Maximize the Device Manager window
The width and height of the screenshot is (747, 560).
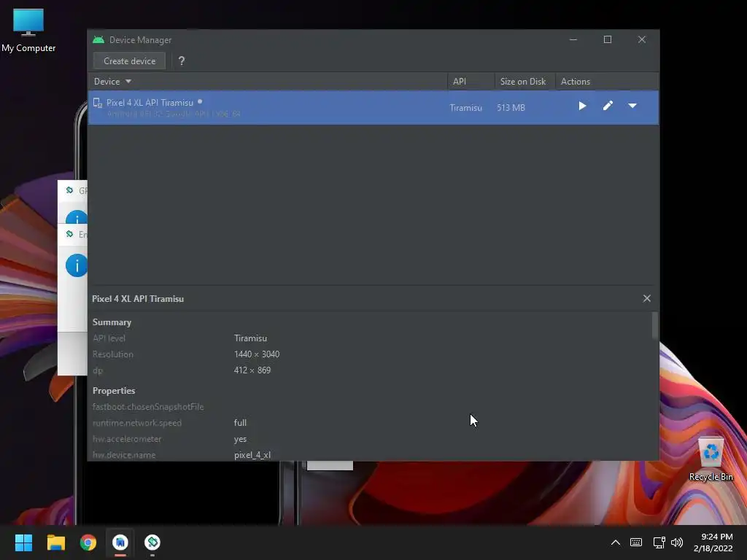tap(608, 39)
